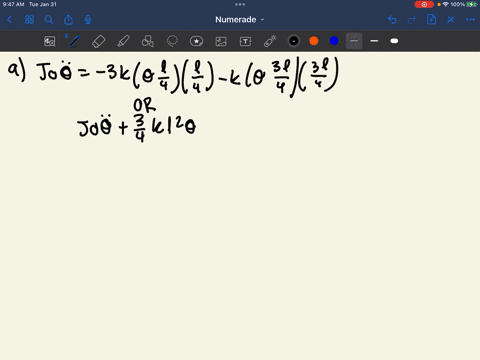Start audio recording with the microphone

click(88, 20)
